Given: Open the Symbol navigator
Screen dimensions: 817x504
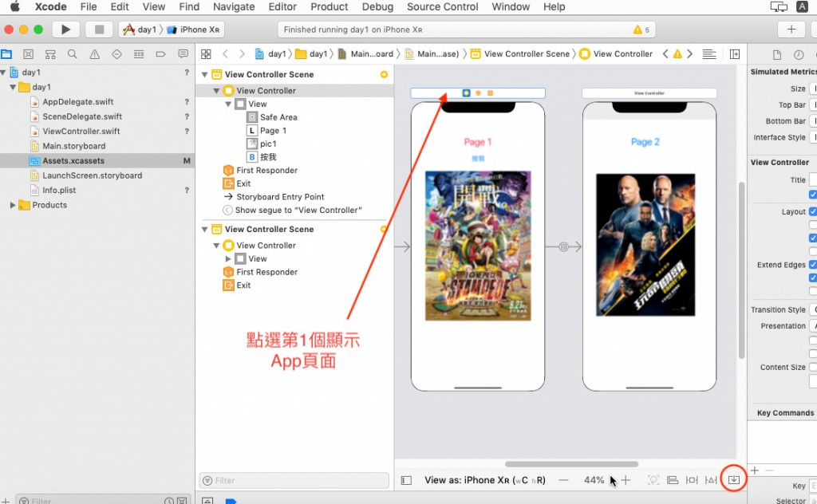Looking at the screenshot, I should pyautogui.click(x=50, y=54).
